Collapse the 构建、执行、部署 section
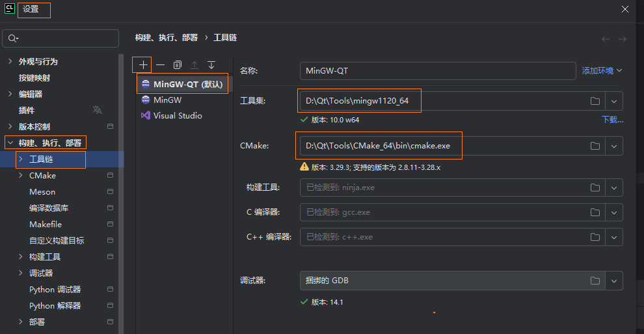Viewport: 644px width, 334px height. (x=10, y=143)
